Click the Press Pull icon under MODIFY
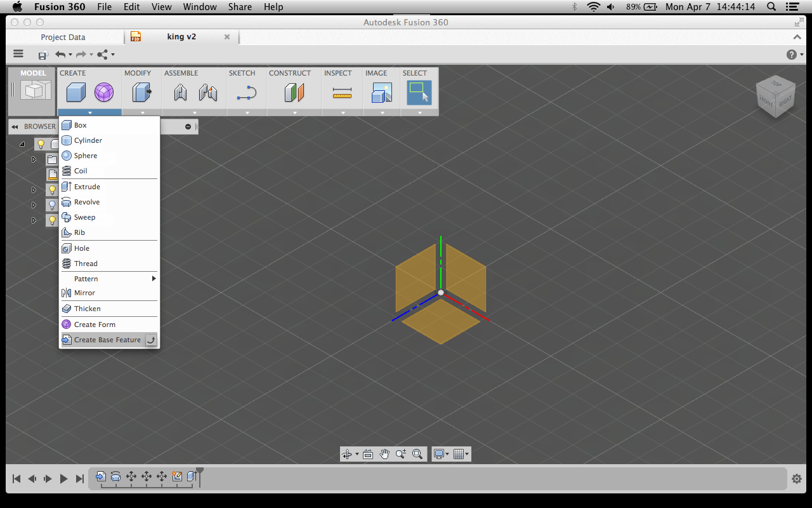This screenshot has height=508, width=812. 141,93
